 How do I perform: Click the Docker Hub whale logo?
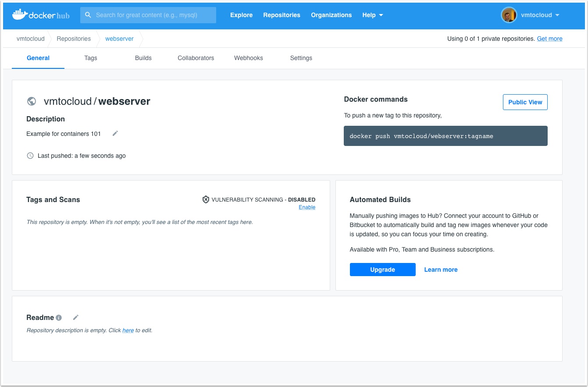[41, 14]
